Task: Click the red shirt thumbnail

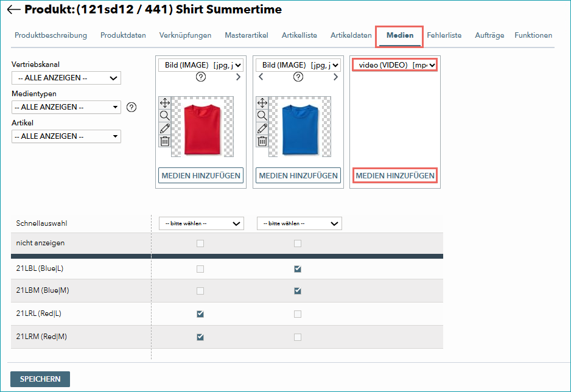Action: (x=203, y=127)
